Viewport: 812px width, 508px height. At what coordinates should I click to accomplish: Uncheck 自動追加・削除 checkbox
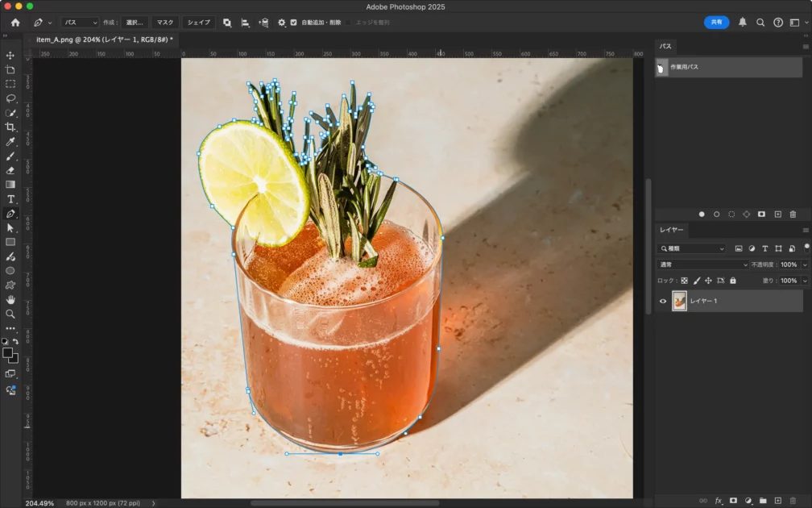[x=293, y=23]
